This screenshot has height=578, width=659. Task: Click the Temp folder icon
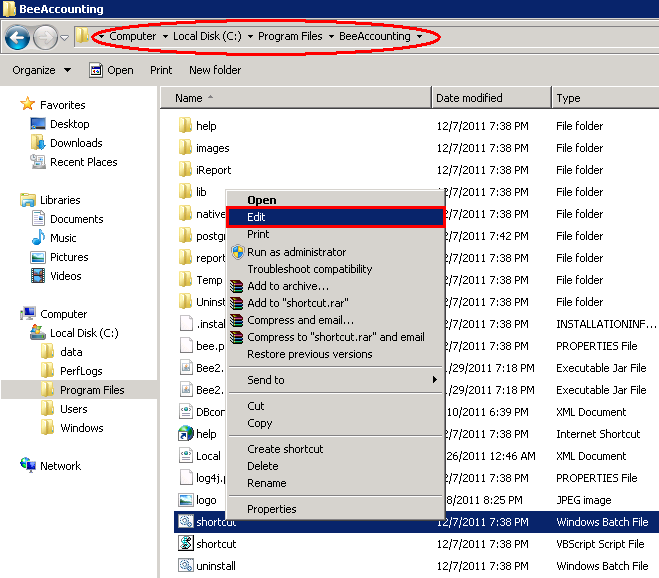pyautogui.click(x=185, y=280)
